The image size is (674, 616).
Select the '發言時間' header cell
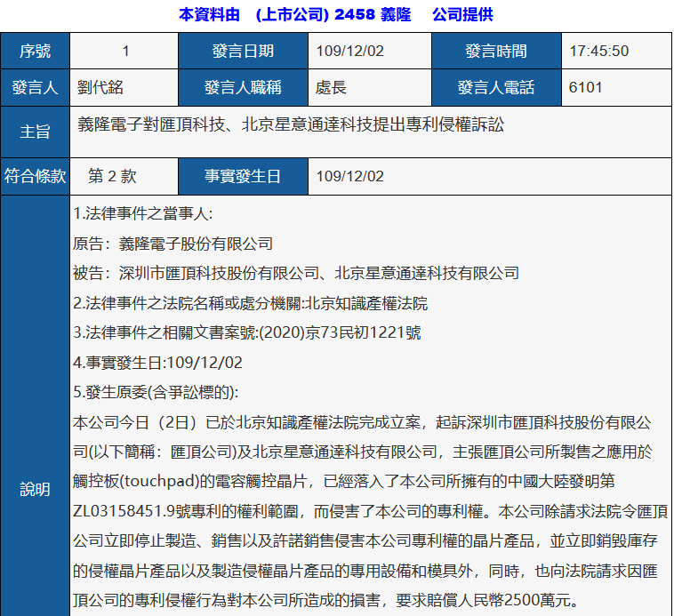pyautogui.click(x=496, y=51)
